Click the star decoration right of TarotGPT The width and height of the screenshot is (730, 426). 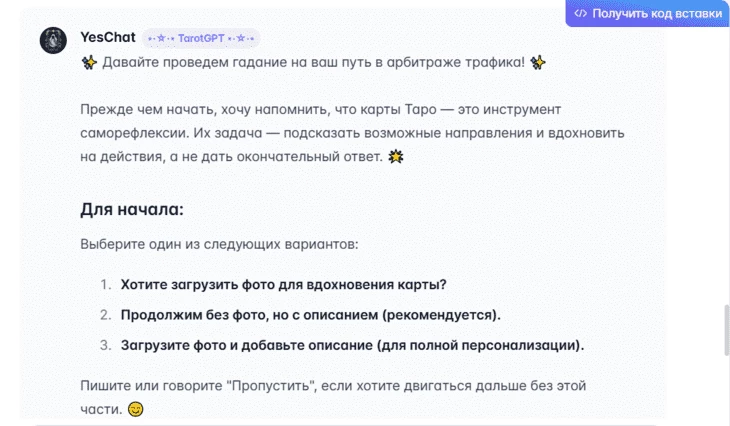(241, 38)
